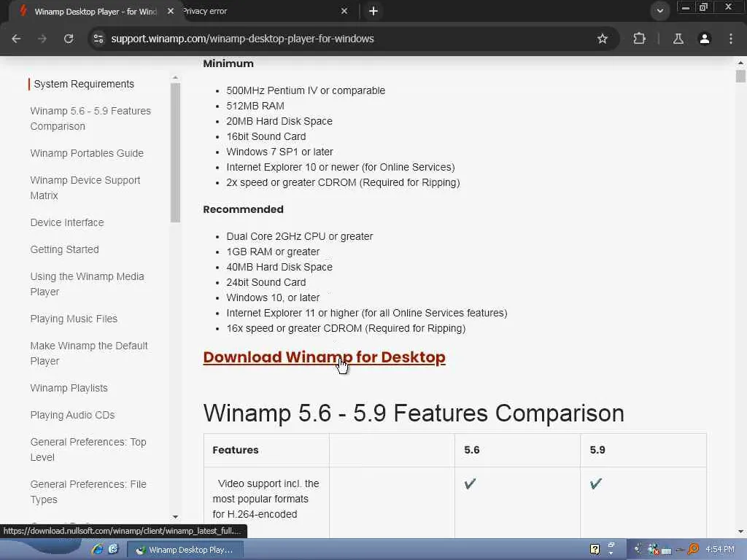Screen dimensions: 747x560
Task: Click the sidebar scroll up arrow
Action: (x=175, y=77)
